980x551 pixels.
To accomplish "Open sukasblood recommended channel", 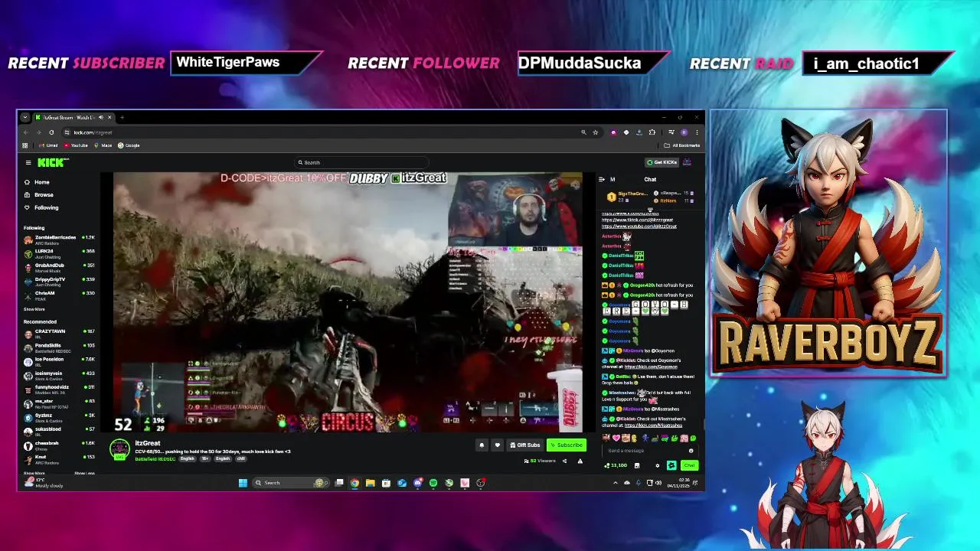I will coord(60,431).
